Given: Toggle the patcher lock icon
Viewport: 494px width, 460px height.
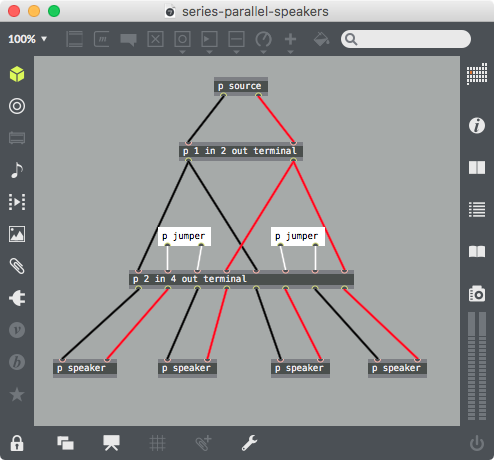Looking at the screenshot, I should tap(17, 443).
